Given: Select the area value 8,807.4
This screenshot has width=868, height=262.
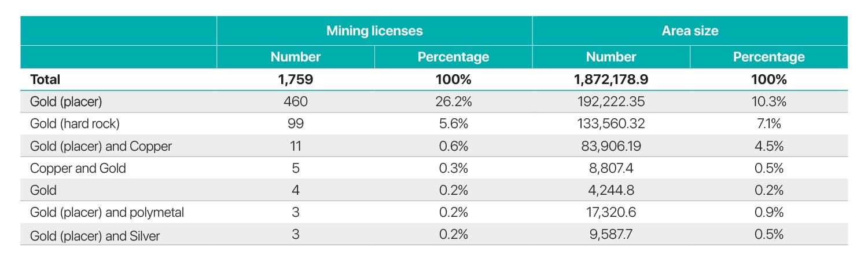Looking at the screenshot, I should click(x=611, y=168).
